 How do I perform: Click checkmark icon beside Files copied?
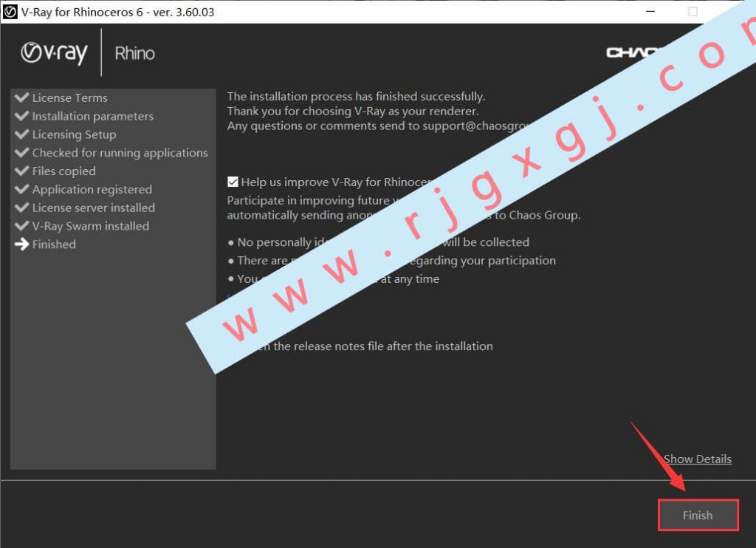pos(22,171)
